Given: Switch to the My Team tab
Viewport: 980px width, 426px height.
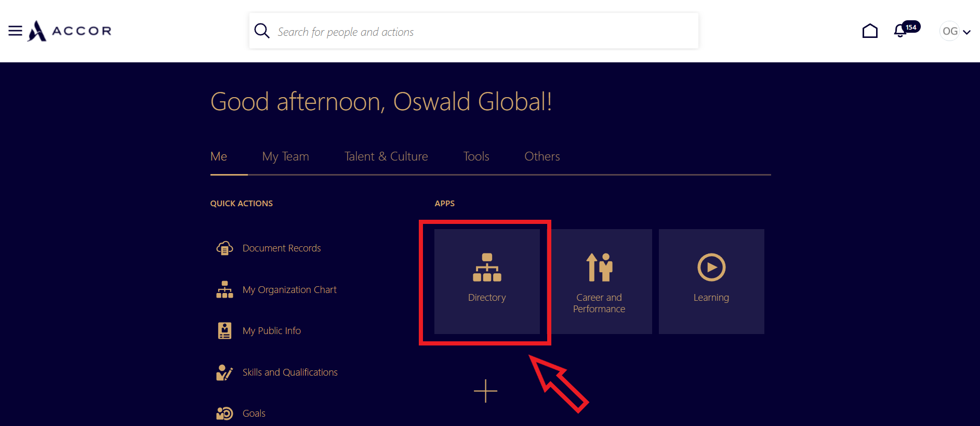Looking at the screenshot, I should 285,156.
